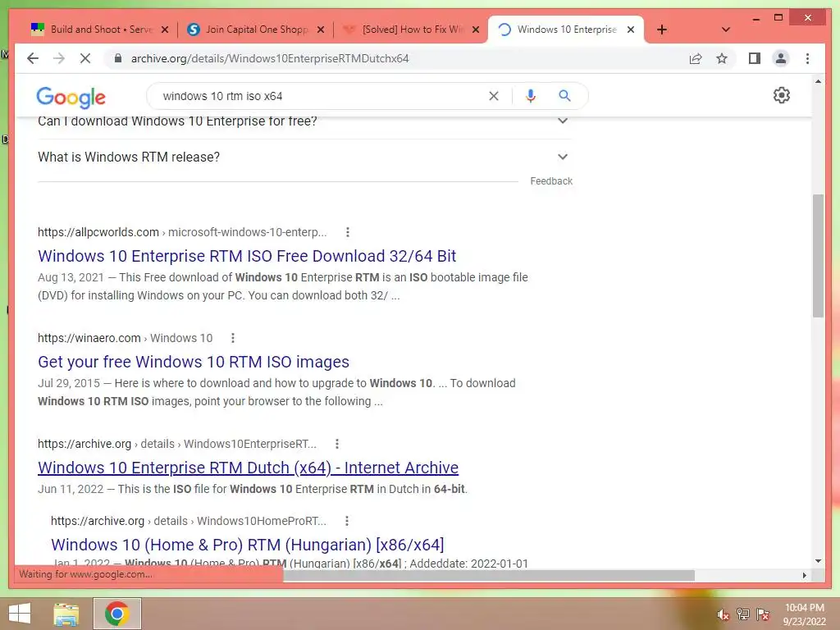The height and width of the screenshot is (630, 840).
Task: Open Google quick settings gear
Action: tap(782, 95)
